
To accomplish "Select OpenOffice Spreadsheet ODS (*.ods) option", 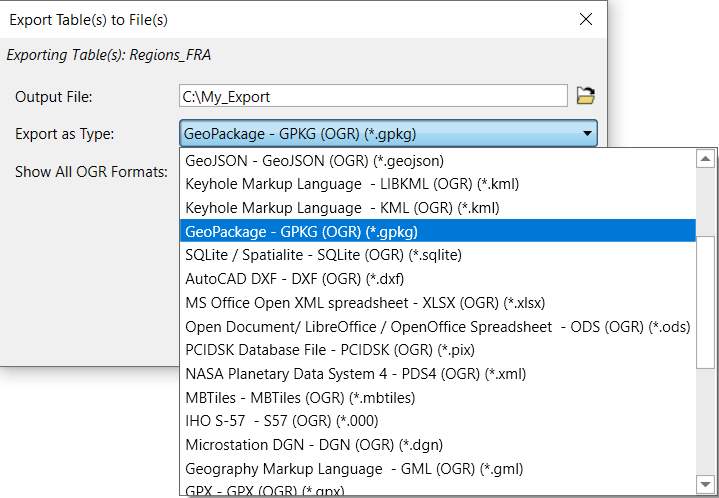I will 438,326.
